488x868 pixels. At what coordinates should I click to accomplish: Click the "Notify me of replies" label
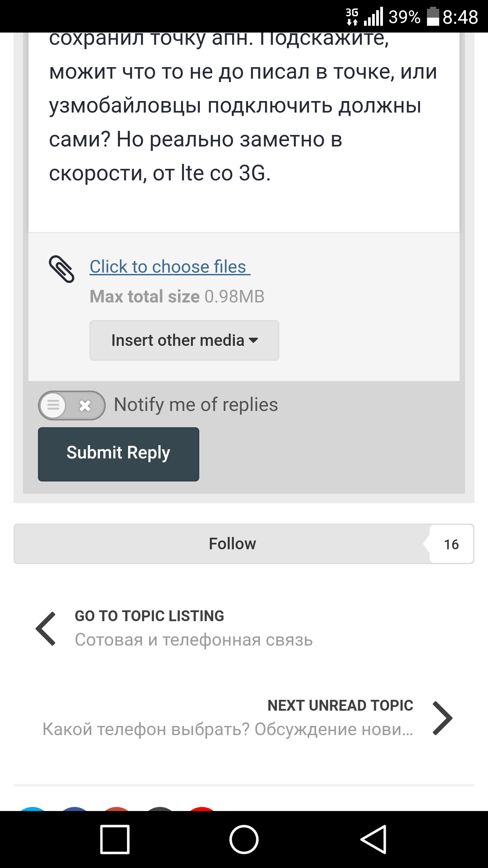pos(196,405)
